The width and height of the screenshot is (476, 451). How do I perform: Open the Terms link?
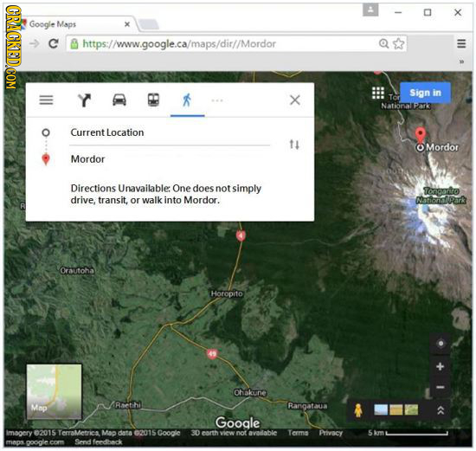click(x=298, y=433)
